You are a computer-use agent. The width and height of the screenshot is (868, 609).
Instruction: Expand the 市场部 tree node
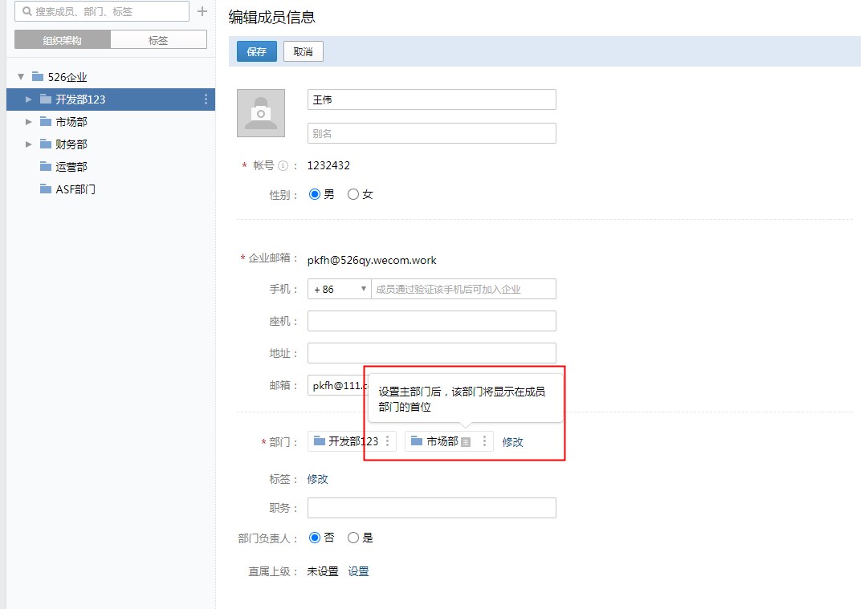tap(29, 122)
